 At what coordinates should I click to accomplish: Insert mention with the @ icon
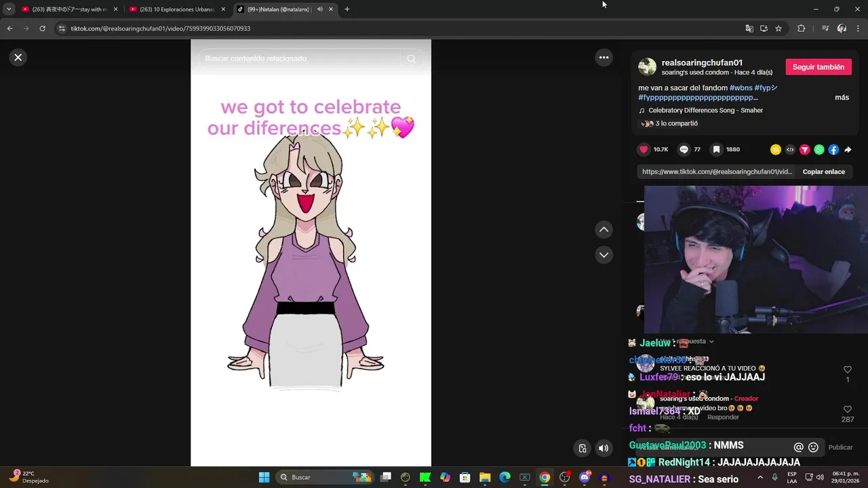[x=798, y=447]
